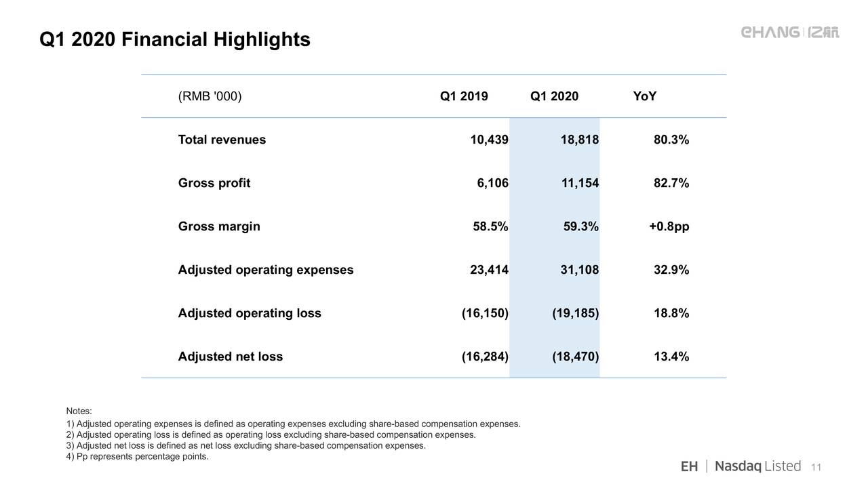
Task: Select the Gross profit row label
Action: coord(214,183)
